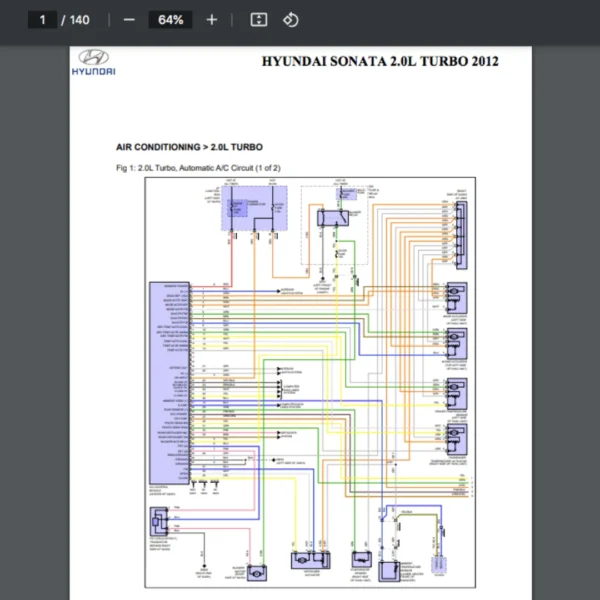Rotate the document with the rotate icon

290,20
